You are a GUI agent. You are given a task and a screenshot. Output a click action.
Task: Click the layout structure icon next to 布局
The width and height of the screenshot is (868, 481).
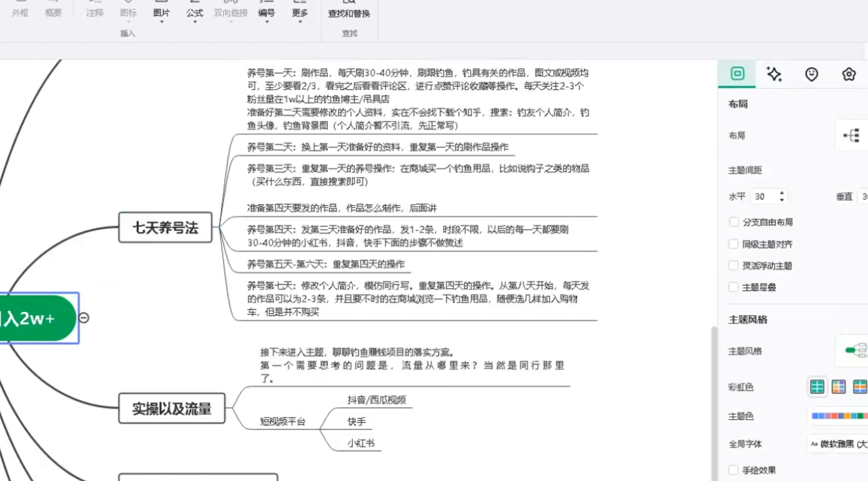tap(852, 136)
